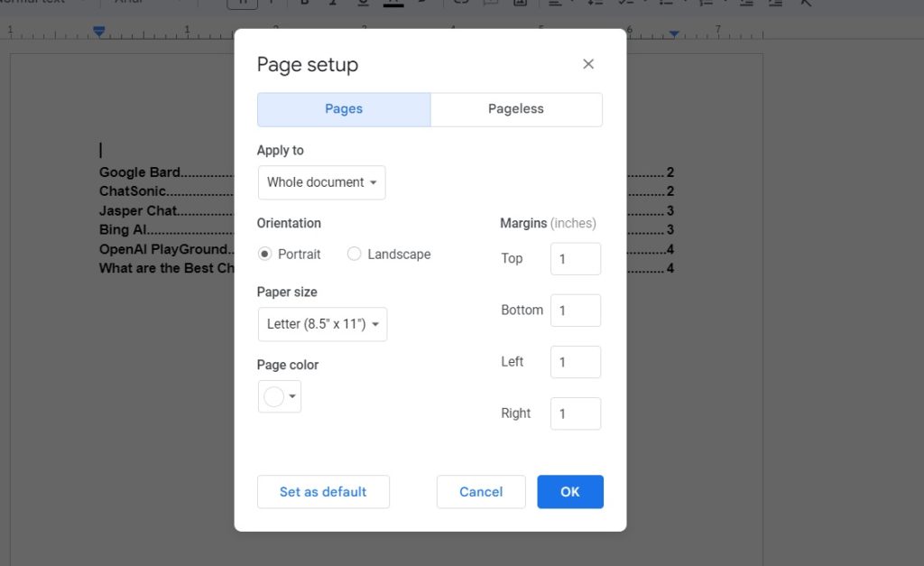The height and width of the screenshot is (566, 924).
Task: Focus the Bottom margin input field
Action: [x=576, y=311]
